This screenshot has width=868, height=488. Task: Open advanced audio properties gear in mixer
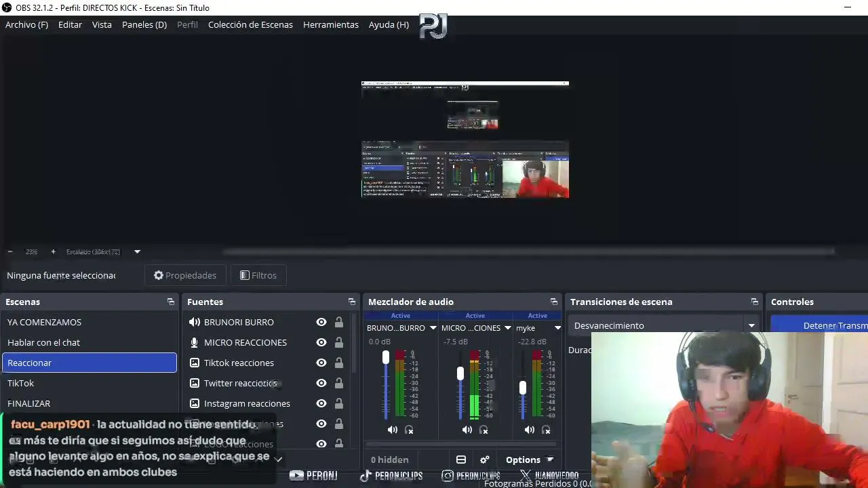(x=485, y=460)
